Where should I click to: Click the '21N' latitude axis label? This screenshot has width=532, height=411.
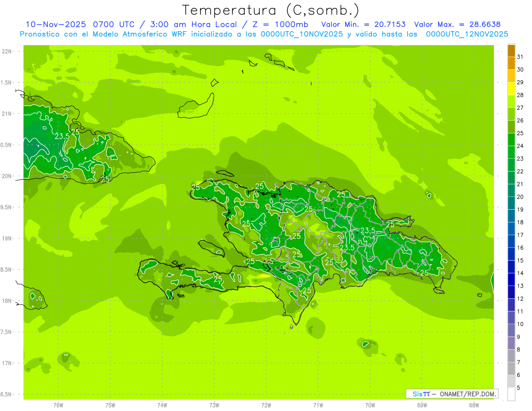coord(8,114)
